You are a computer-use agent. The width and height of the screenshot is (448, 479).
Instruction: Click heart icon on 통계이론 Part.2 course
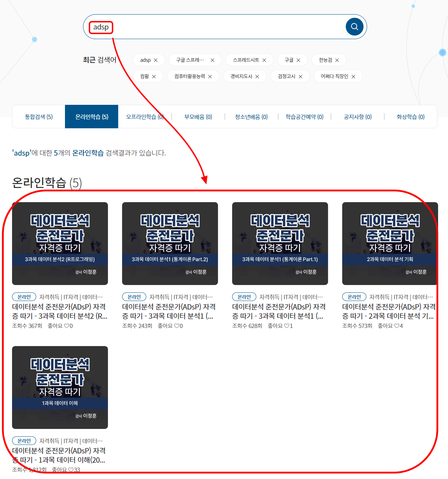coord(176,326)
